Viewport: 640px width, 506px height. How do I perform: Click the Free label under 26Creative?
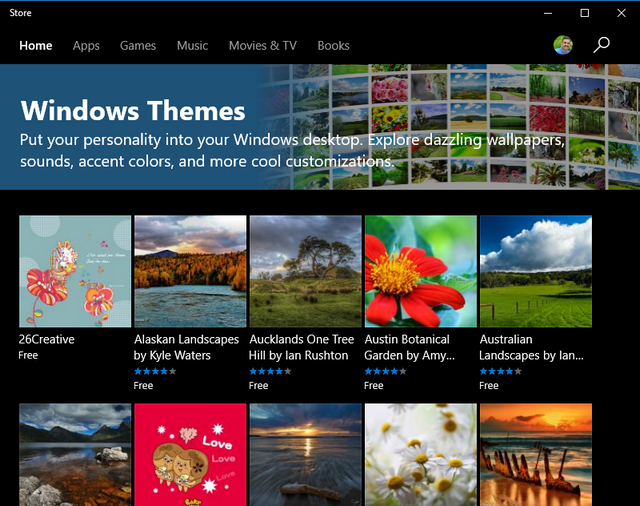pos(28,355)
